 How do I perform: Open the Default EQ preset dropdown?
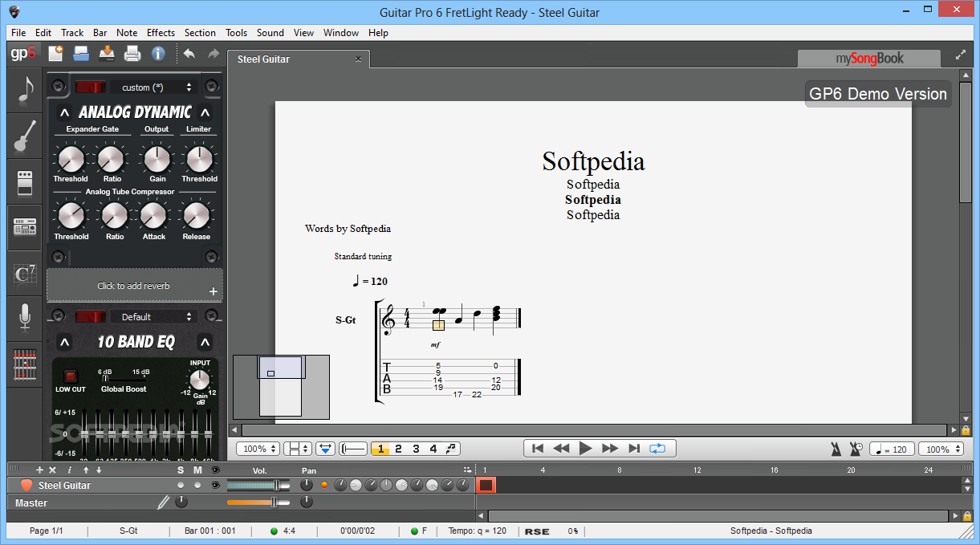click(x=154, y=316)
